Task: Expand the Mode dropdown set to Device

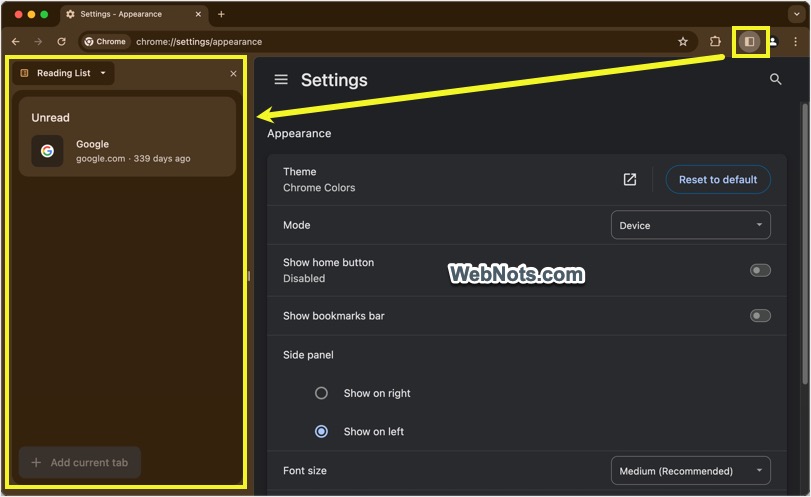Action: [690, 225]
